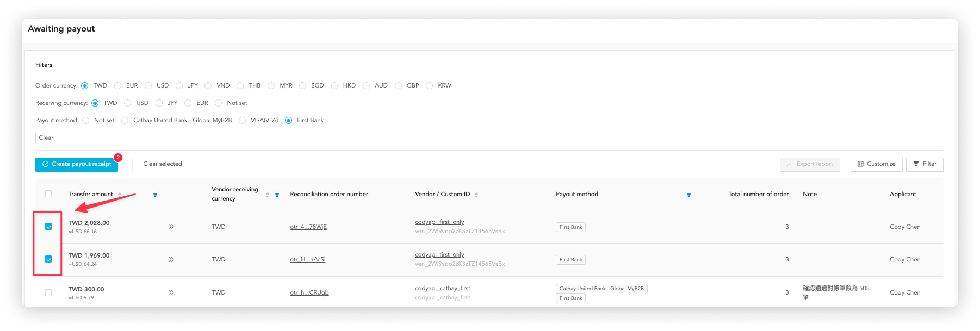Set receiving currency to JPY

[x=159, y=103]
